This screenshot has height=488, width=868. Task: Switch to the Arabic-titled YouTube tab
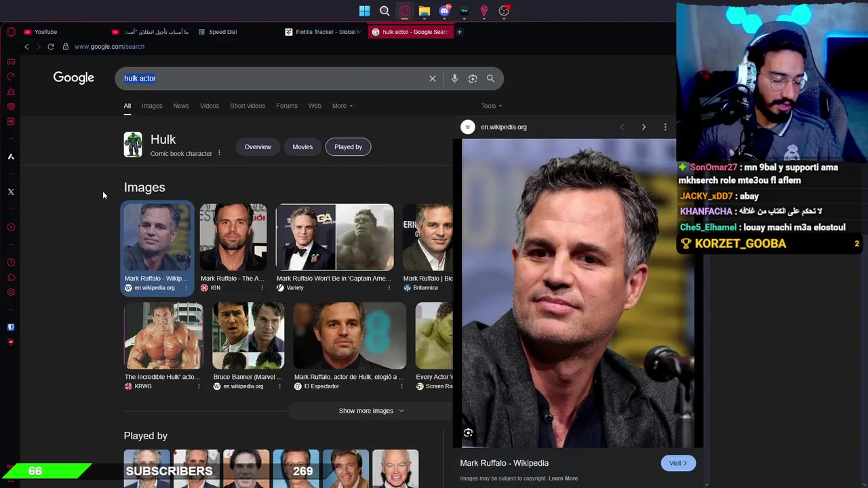[151, 32]
